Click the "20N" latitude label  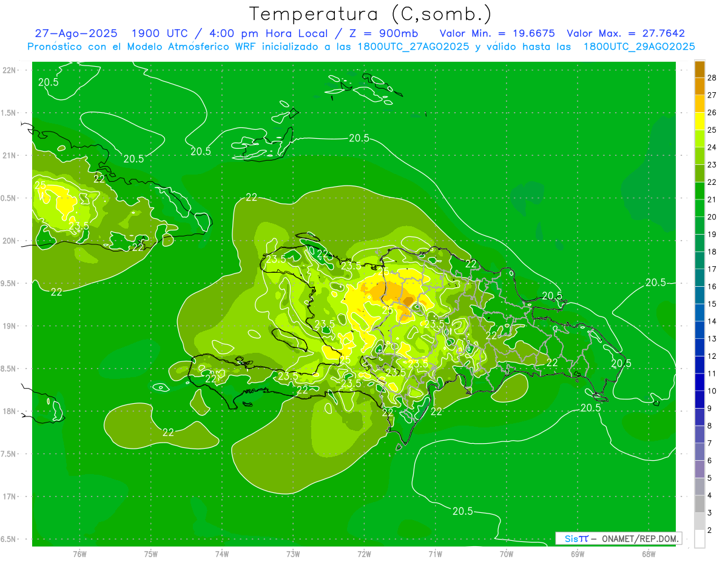(8, 241)
